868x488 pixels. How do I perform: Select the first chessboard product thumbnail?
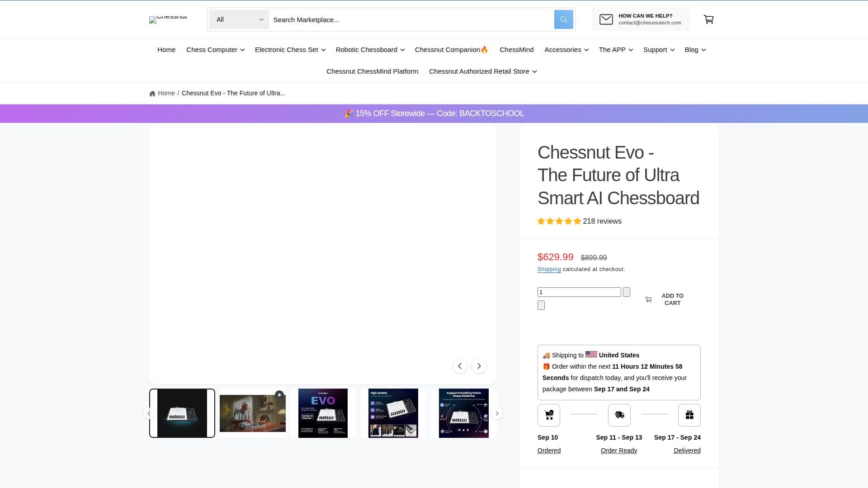click(x=182, y=413)
